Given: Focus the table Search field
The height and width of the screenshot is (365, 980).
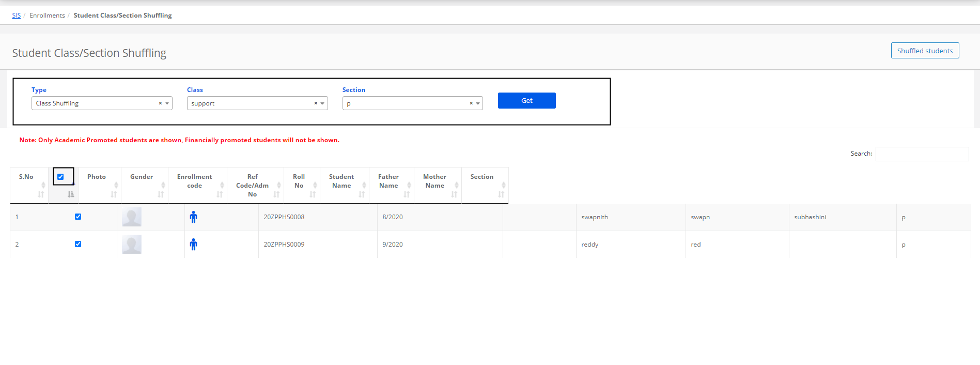Looking at the screenshot, I should (x=922, y=154).
